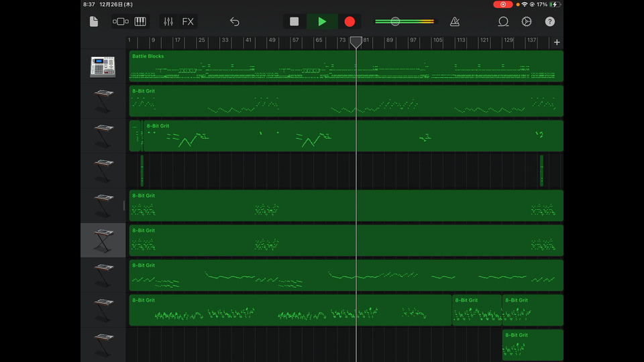Switch to Tracks view button
The image size is (644, 362).
click(120, 21)
